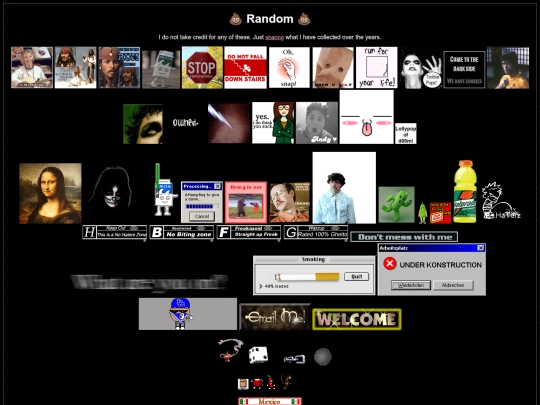Click the red snack box image
This screenshot has height=405, width=540.
(440, 213)
